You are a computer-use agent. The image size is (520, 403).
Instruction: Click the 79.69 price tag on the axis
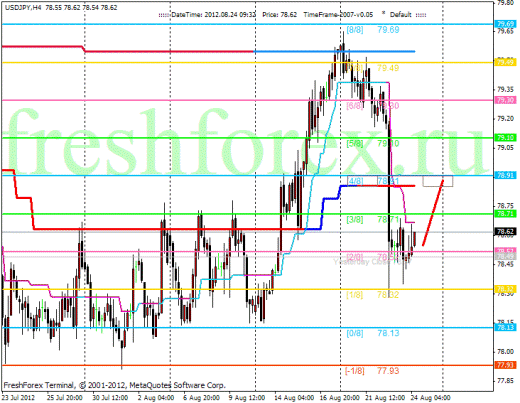pyautogui.click(x=505, y=24)
